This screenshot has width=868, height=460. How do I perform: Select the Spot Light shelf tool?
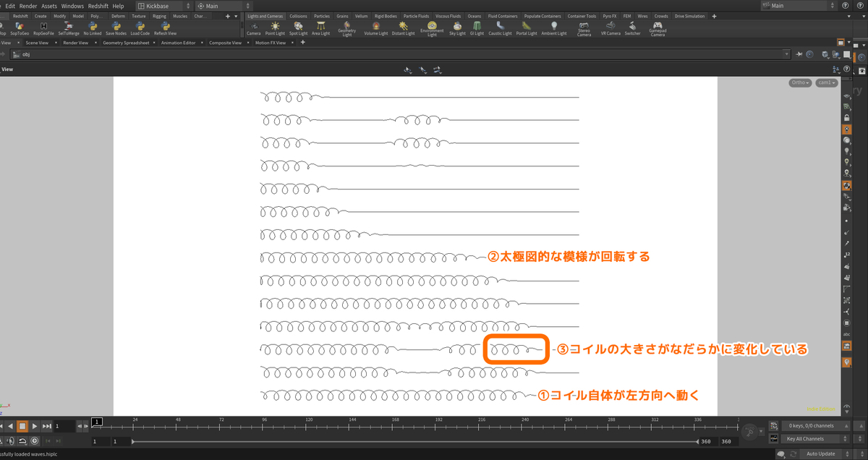(298, 29)
